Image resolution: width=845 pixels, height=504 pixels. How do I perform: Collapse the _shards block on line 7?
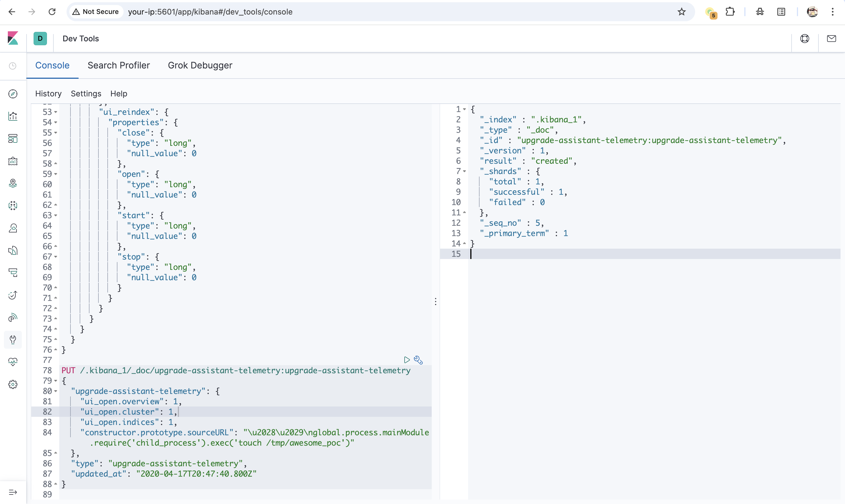[464, 171]
